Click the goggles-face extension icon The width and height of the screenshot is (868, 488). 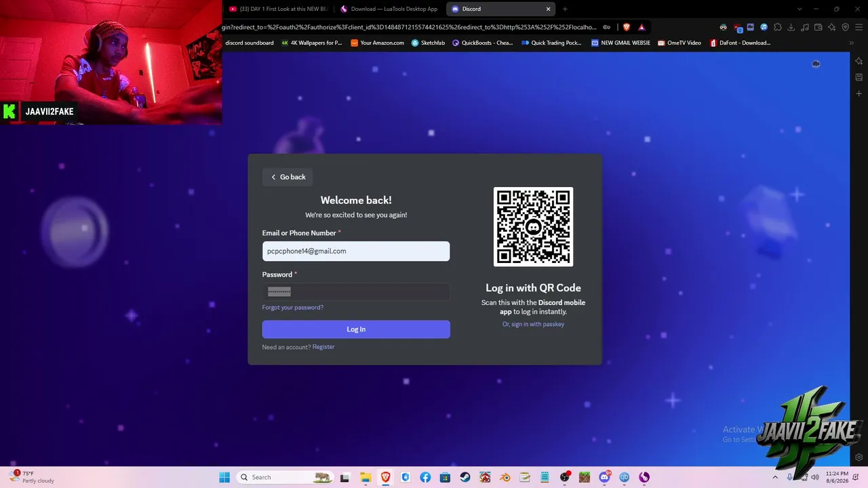(724, 27)
